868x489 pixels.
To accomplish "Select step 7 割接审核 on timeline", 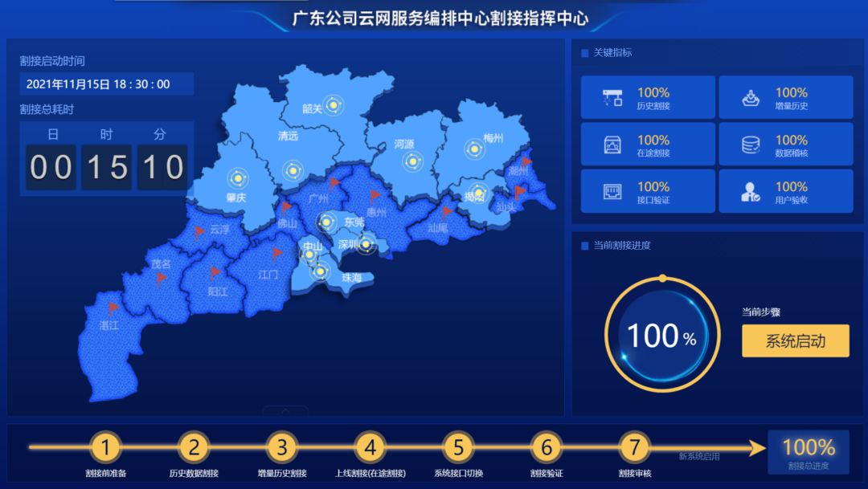I will (634, 447).
